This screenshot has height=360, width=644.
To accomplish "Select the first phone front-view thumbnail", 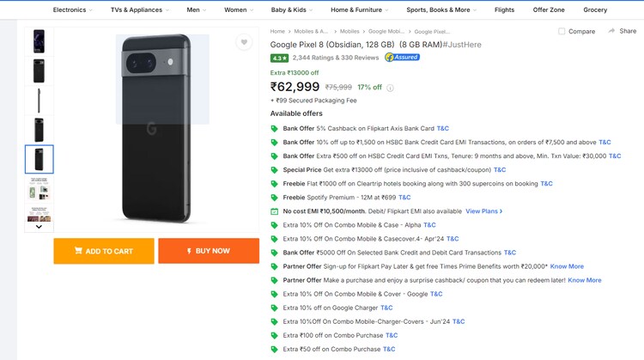I will click(39, 40).
